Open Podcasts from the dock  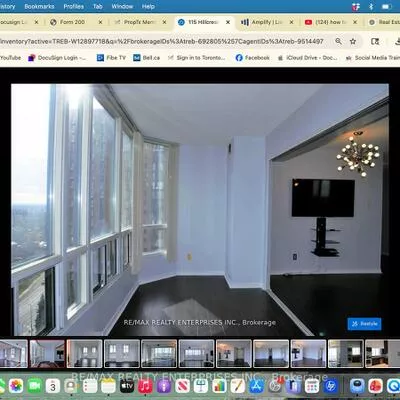click(164, 386)
